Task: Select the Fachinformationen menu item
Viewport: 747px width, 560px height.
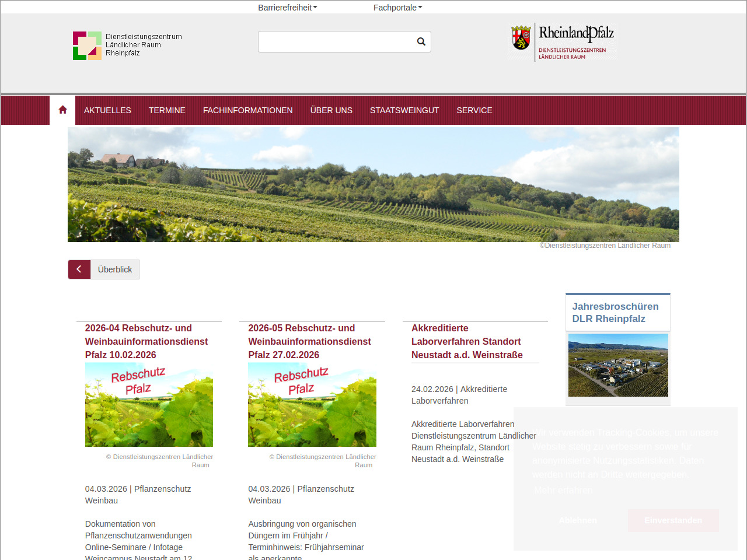Action: click(x=247, y=110)
